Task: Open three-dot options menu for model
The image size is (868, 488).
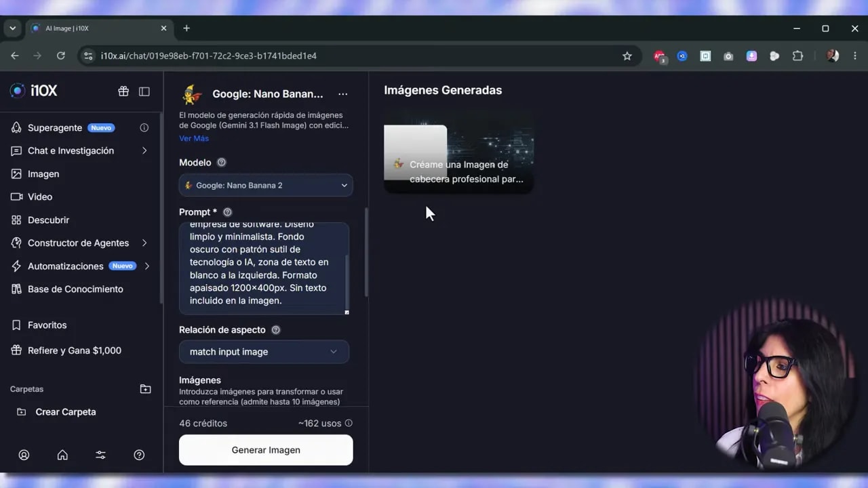Action: [x=343, y=94]
